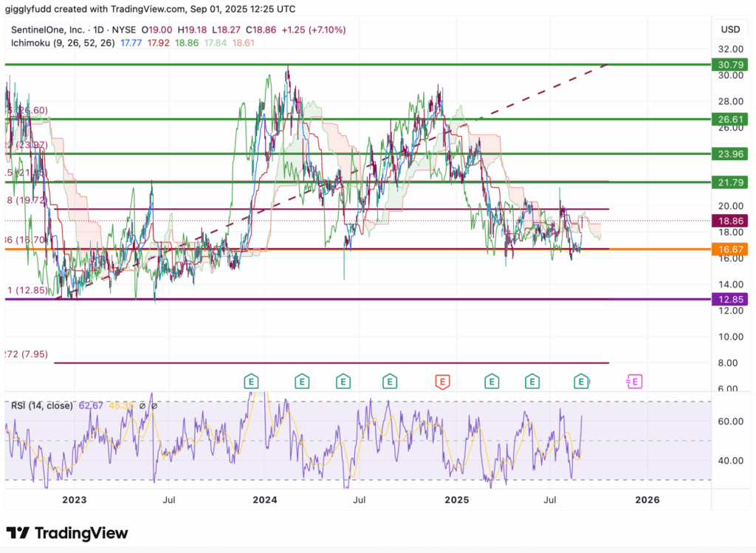Click the first green earnings marker before 2024
Screen dimensions: 756x553
pyautogui.click(x=252, y=382)
